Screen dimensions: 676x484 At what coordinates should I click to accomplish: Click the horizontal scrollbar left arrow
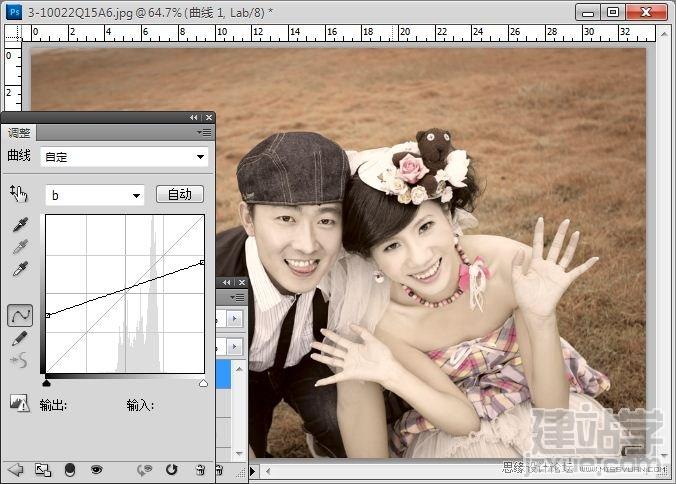[x=268, y=471]
